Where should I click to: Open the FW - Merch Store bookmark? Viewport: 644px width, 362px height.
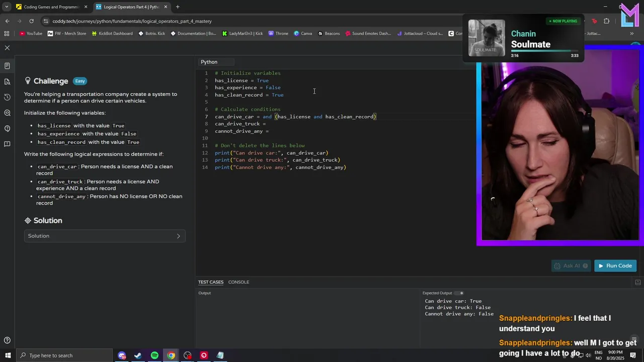click(x=67, y=34)
